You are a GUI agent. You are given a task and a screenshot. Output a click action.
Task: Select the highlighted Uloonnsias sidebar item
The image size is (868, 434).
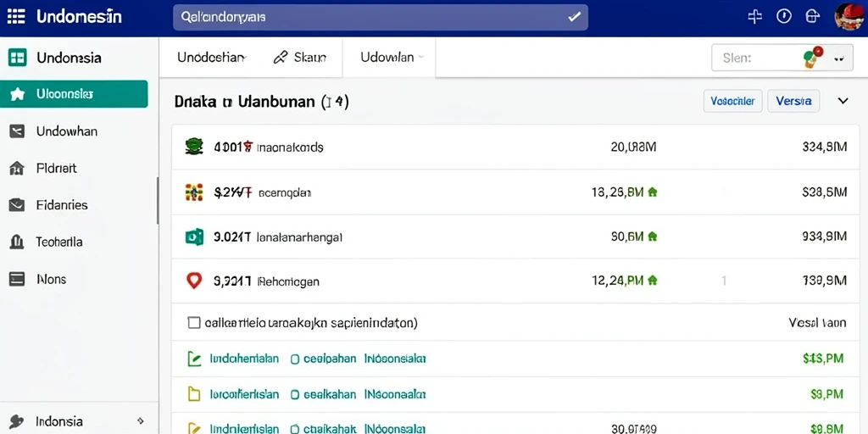pos(74,94)
